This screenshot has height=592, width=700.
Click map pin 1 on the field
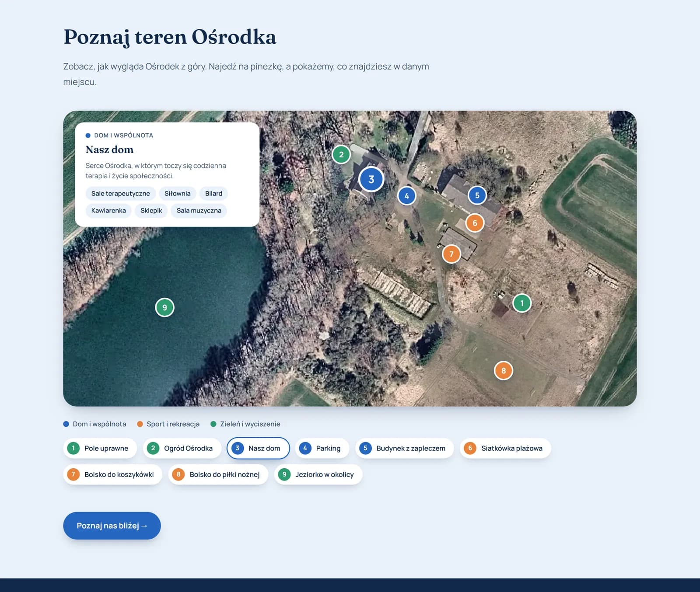521,303
